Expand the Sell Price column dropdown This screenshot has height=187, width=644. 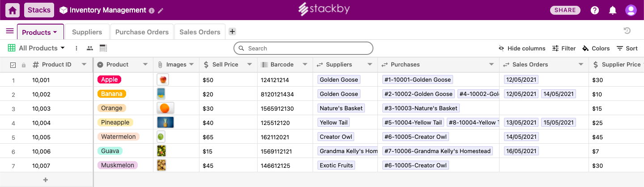point(248,65)
